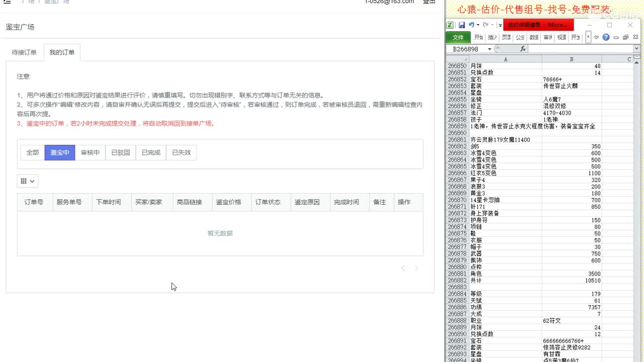Select row header 266866 in Excel
This screenshot has height=362, width=644.
pos(457,173)
